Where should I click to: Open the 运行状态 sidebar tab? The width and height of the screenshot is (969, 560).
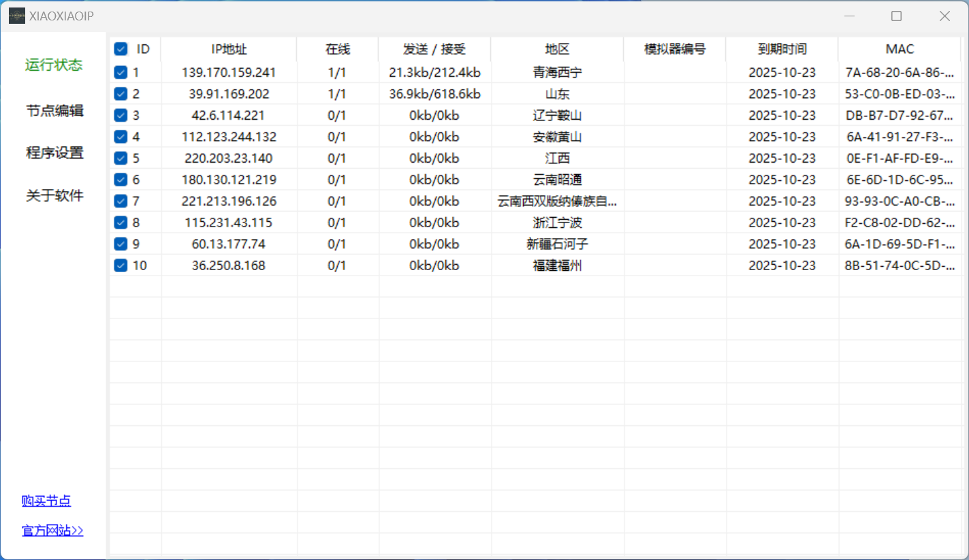point(54,65)
